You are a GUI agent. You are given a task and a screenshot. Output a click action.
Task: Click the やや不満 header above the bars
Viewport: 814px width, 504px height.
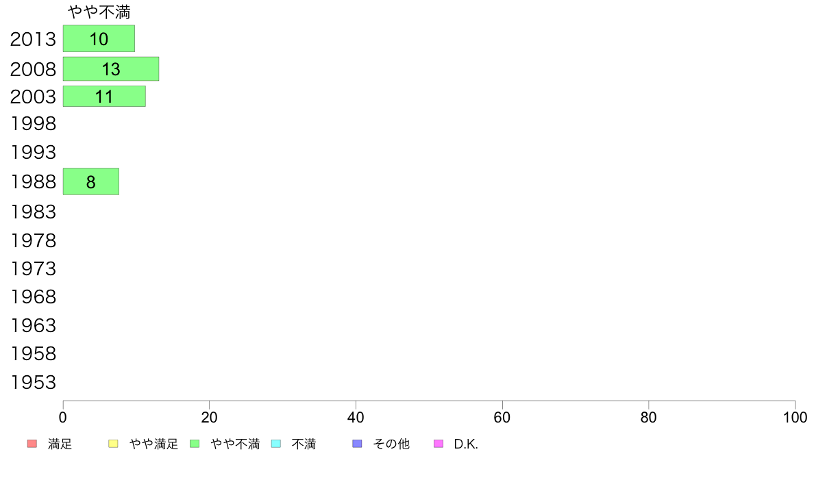click(99, 12)
